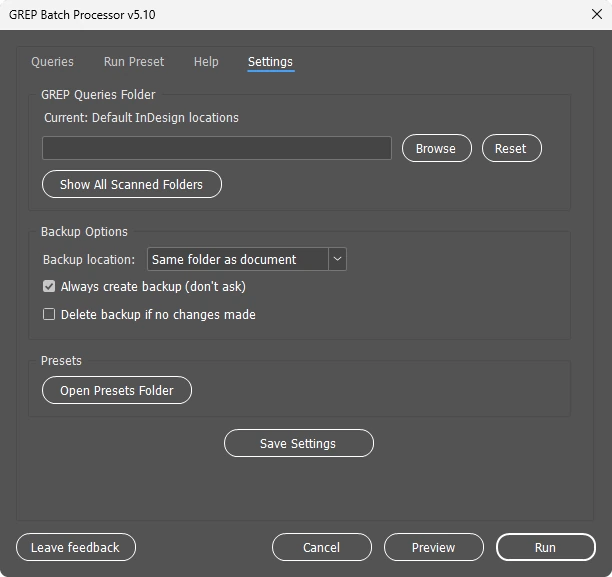Select the Settings tab

270,62
